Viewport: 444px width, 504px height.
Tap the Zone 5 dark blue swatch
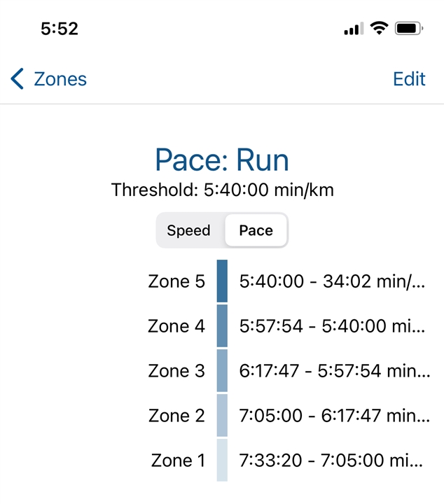222,281
